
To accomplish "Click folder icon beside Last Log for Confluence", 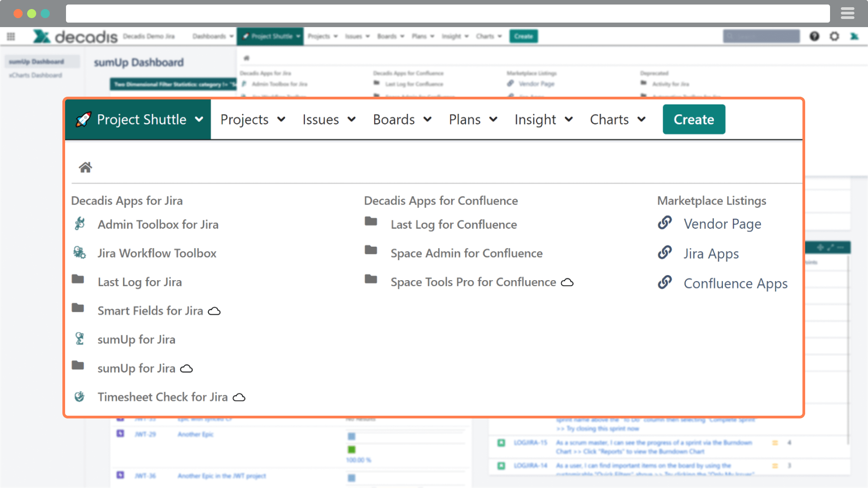I will (371, 221).
